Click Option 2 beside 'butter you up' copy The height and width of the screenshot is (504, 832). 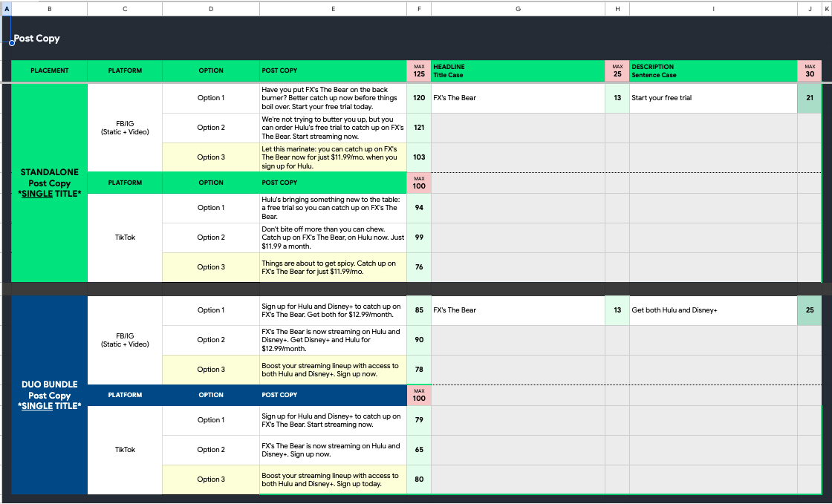click(x=211, y=128)
